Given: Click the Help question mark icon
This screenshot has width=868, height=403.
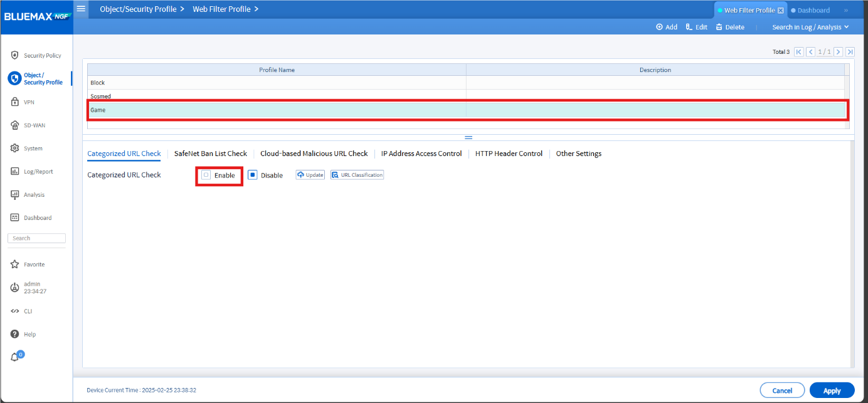Looking at the screenshot, I should click(15, 334).
